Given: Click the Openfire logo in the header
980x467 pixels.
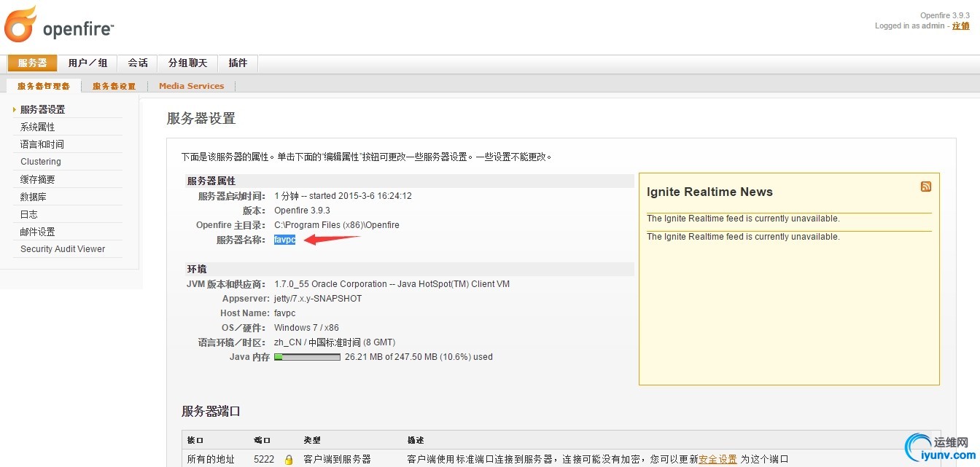Looking at the screenshot, I should tap(59, 24).
